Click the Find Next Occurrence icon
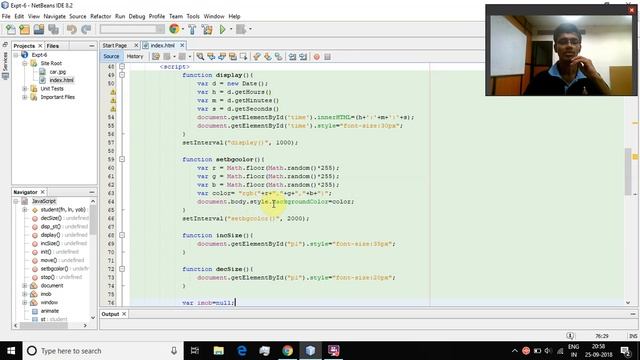The width and height of the screenshot is (640, 360). pos(222,57)
